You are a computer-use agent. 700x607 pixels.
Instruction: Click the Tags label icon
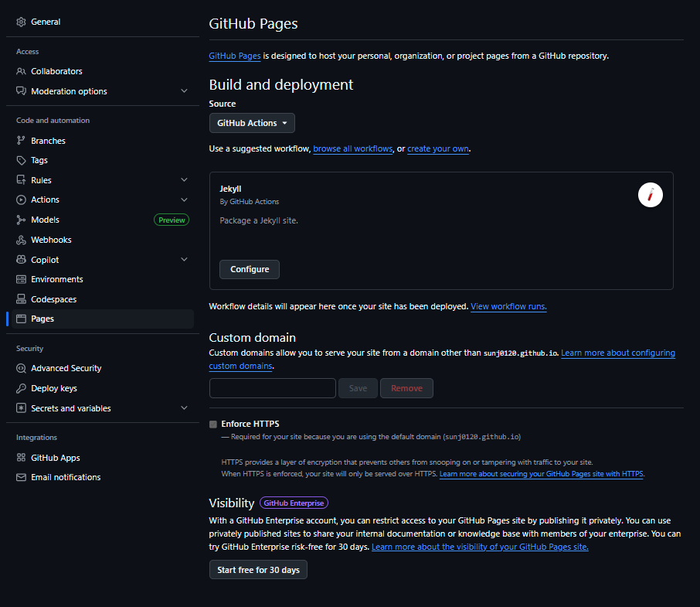21,160
